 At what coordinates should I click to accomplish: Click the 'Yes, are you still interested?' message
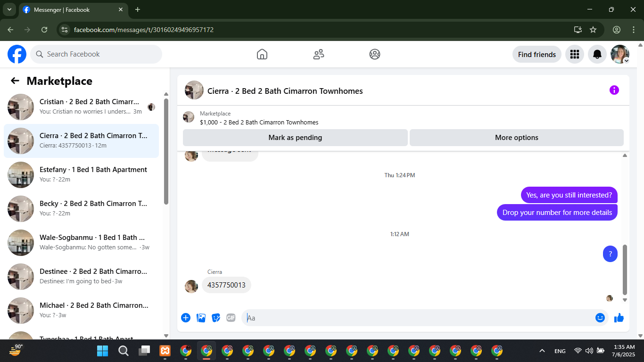[x=569, y=195]
